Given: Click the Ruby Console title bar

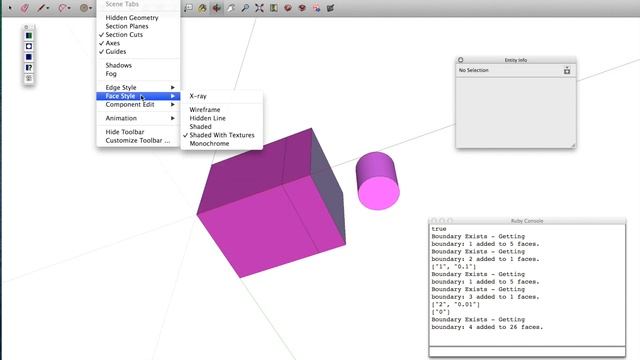Looking at the screenshot, I should click(x=527, y=221).
